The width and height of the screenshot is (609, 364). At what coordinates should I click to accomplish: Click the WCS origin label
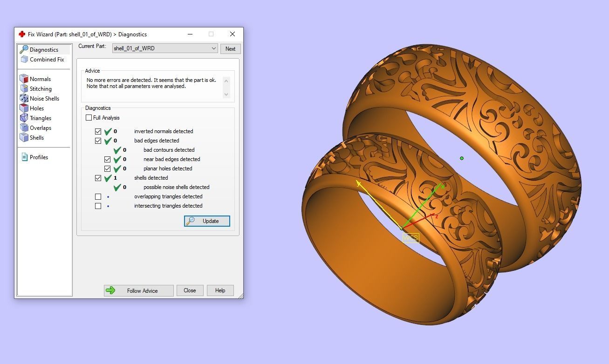click(411, 238)
